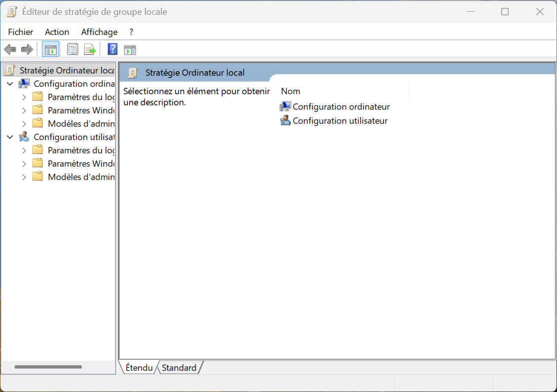Open Help via blue question mark icon
This screenshot has height=392, width=557.
pyautogui.click(x=112, y=49)
